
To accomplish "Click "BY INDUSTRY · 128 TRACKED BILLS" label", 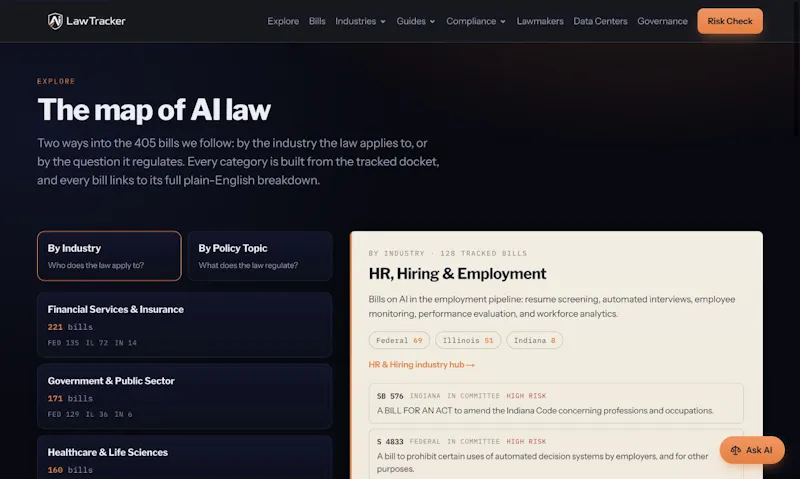I will coord(447,254).
